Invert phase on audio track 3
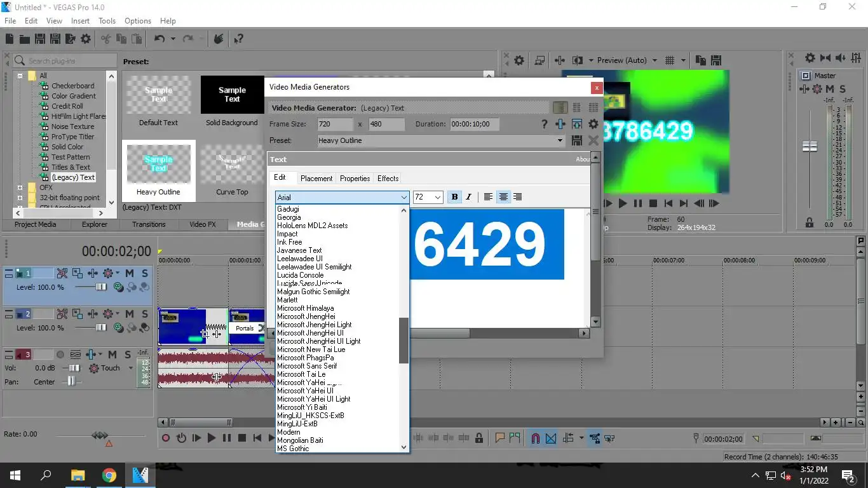The image size is (868, 488). pyautogui.click(x=76, y=355)
